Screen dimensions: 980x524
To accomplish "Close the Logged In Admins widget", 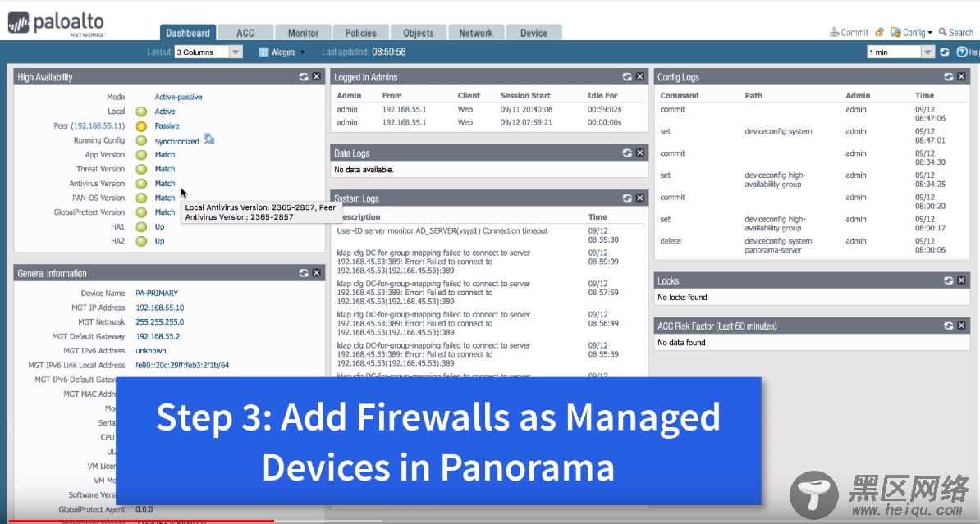I will 640,77.
